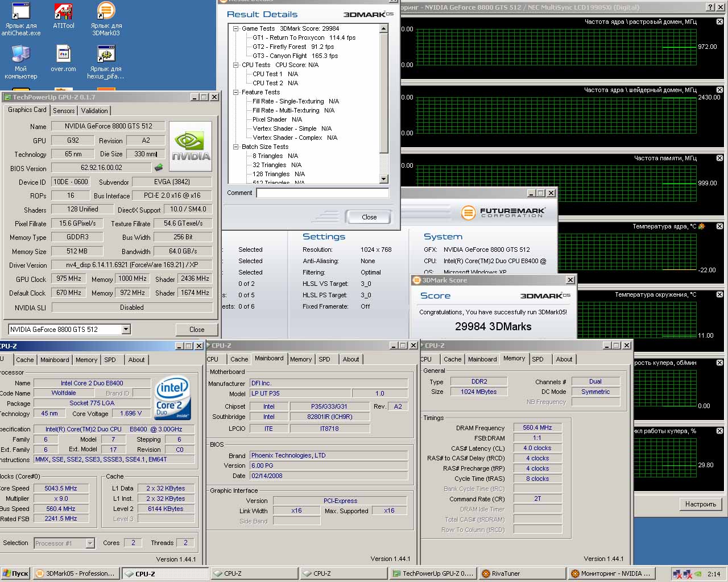Image resolution: width=728 pixels, height=582 pixels.
Task: Click the Intel Core 2 Duo logo
Action: (x=172, y=398)
